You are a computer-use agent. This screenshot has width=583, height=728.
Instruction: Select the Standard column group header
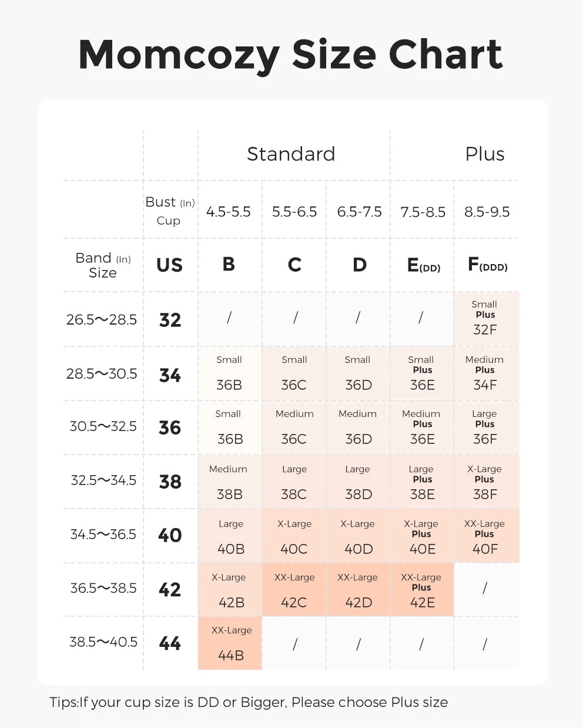click(x=291, y=154)
